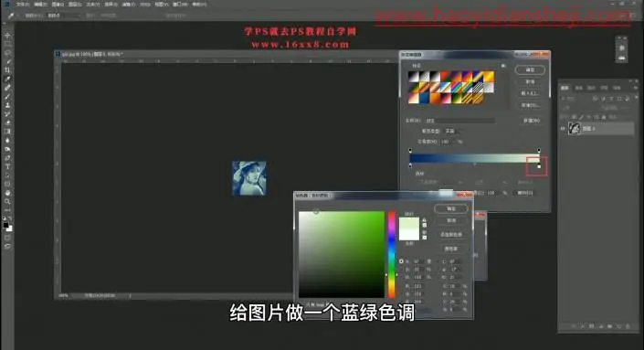Select the Lasso tool
644x350 pixels.
7,53
